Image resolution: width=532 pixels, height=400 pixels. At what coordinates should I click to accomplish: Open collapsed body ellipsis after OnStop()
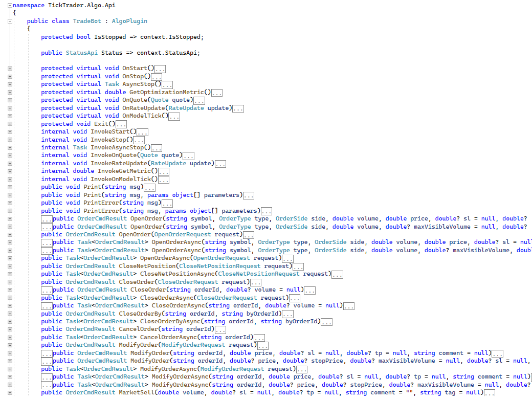(157, 77)
